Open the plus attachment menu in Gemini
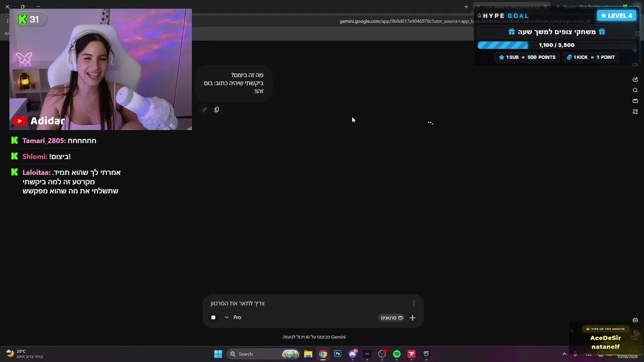Image resolution: width=644 pixels, height=362 pixels. point(413,317)
